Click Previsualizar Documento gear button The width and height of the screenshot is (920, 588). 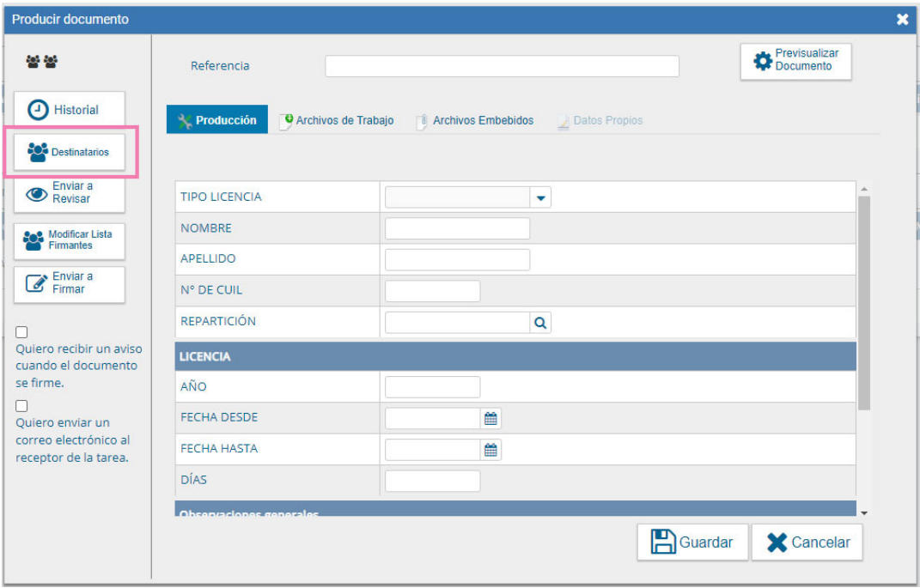pyautogui.click(x=795, y=60)
